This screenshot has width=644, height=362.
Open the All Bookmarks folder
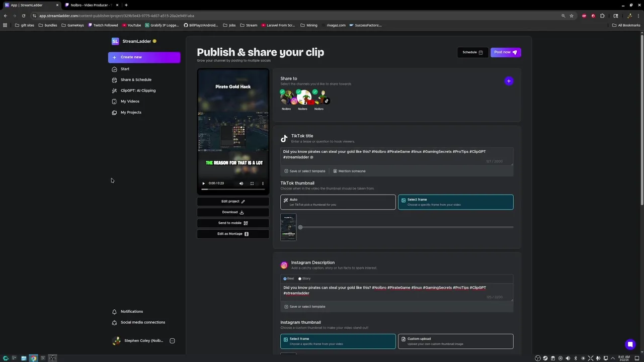click(626, 25)
